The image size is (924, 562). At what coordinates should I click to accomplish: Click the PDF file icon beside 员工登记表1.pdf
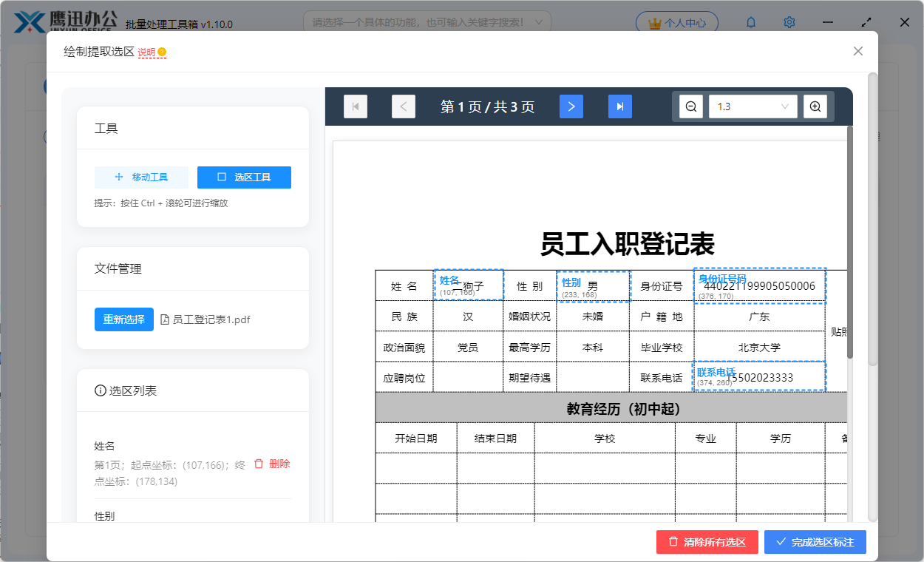point(166,319)
